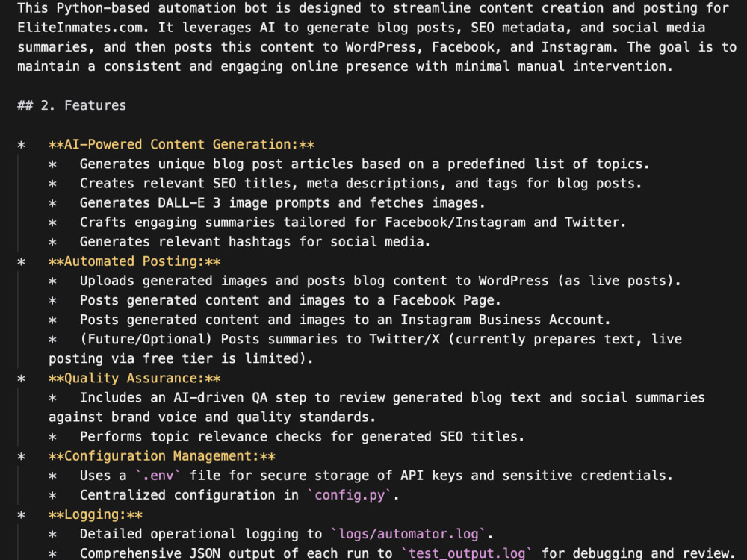Click the 'Crafts engaging summaries tailored' line

coord(353,223)
